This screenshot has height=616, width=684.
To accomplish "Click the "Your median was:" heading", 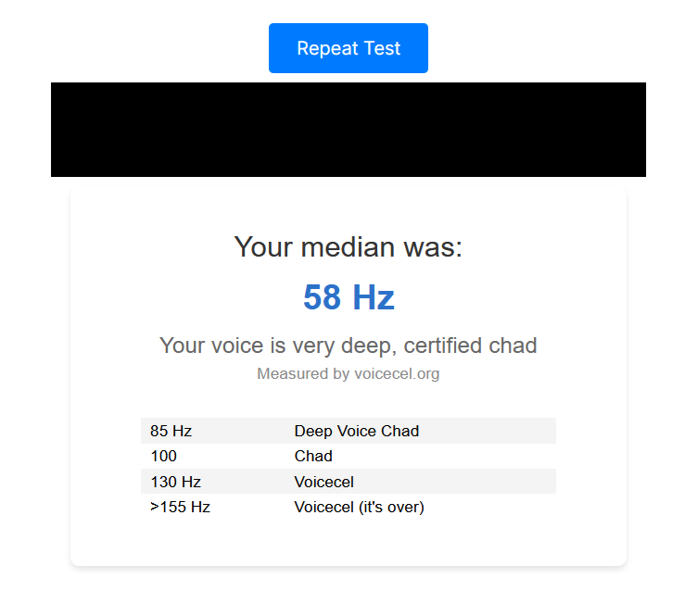I will [x=348, y=247].
